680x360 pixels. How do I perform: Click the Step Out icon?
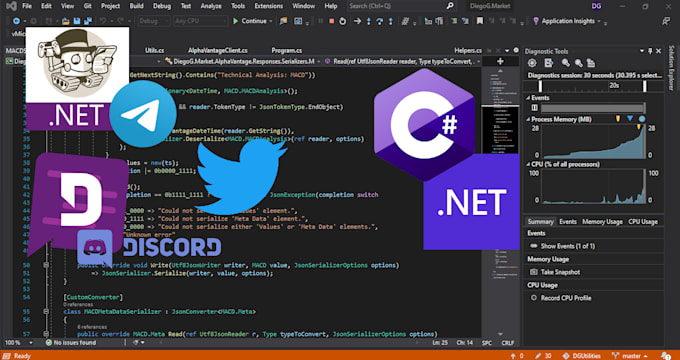coord(392,21)
